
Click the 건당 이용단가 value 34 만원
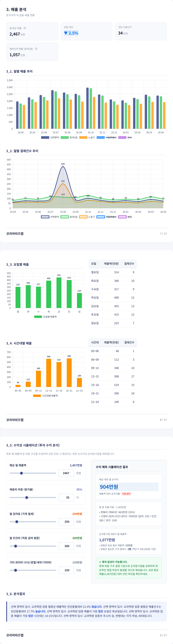pyautogui.click(x=123, y=33)
